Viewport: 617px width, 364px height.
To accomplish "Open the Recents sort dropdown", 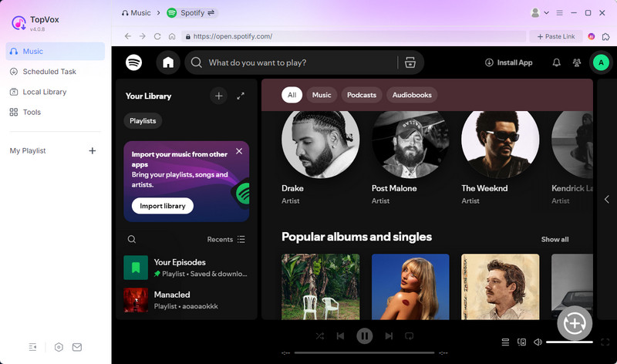I will [x=226, y=239].
